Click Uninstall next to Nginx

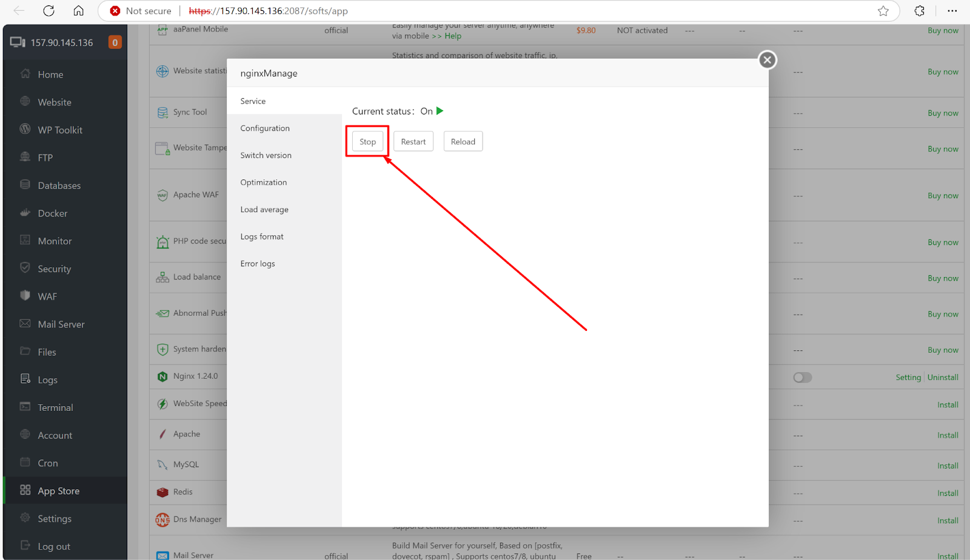click(942, 377)
